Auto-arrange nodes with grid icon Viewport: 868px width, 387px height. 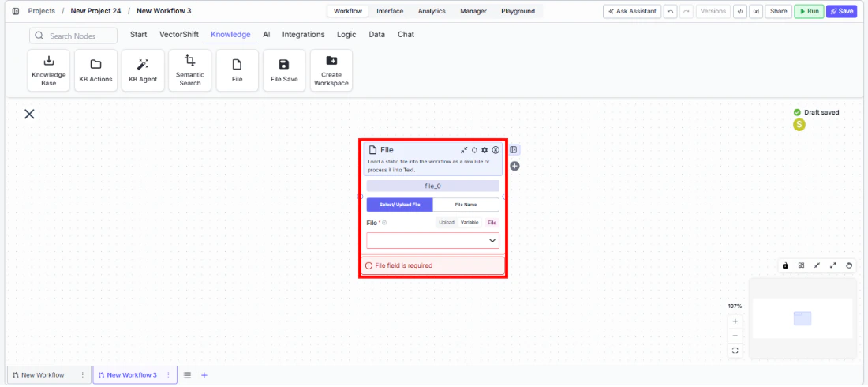click(801, 265)
